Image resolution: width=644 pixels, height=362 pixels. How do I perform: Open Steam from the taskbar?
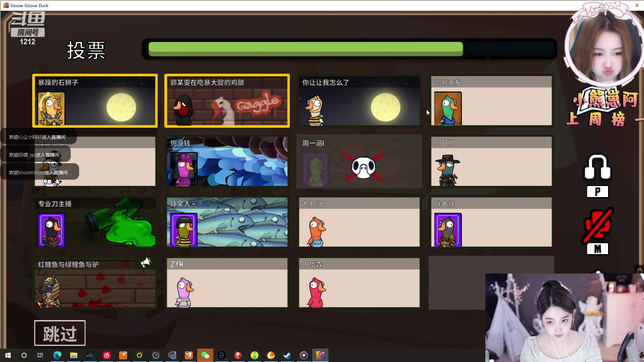coord(287,355)
